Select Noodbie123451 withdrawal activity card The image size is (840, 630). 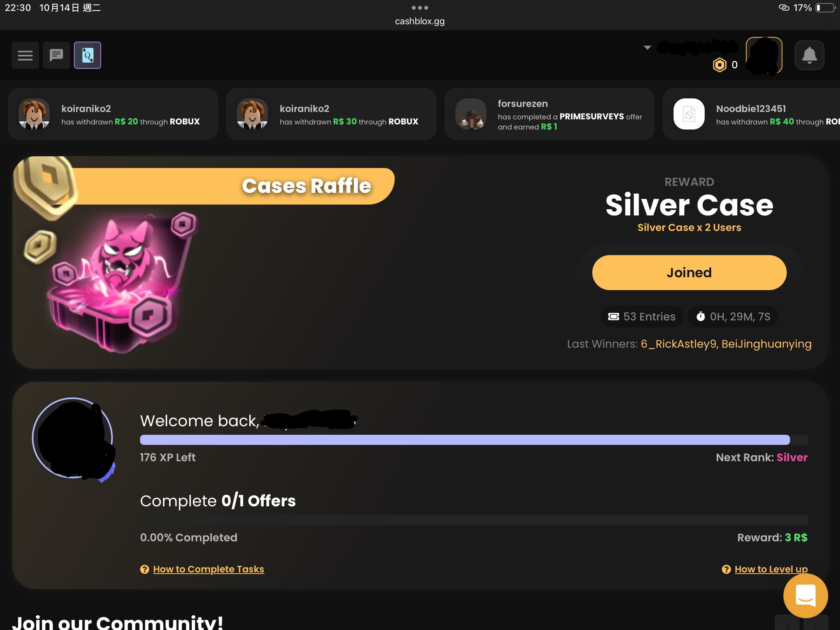coord(751,114)
